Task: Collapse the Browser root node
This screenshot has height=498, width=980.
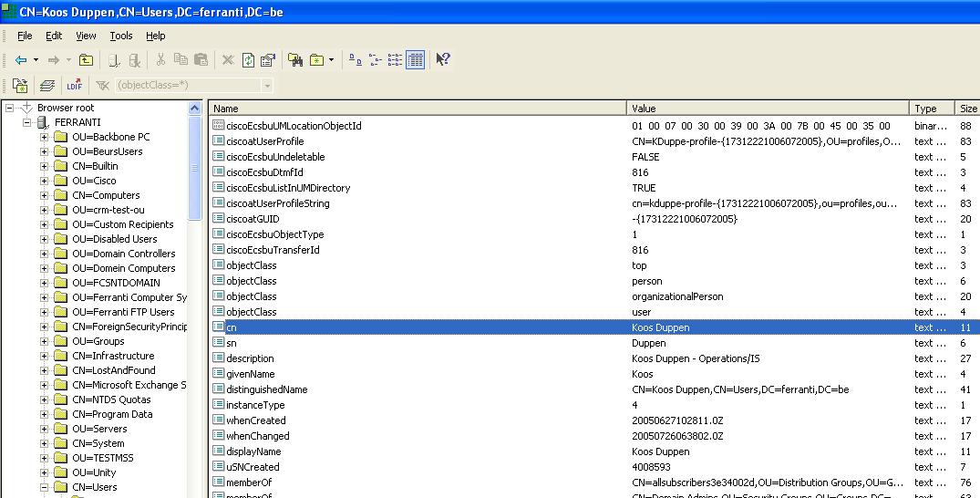Action: click(x=9, y=108)
